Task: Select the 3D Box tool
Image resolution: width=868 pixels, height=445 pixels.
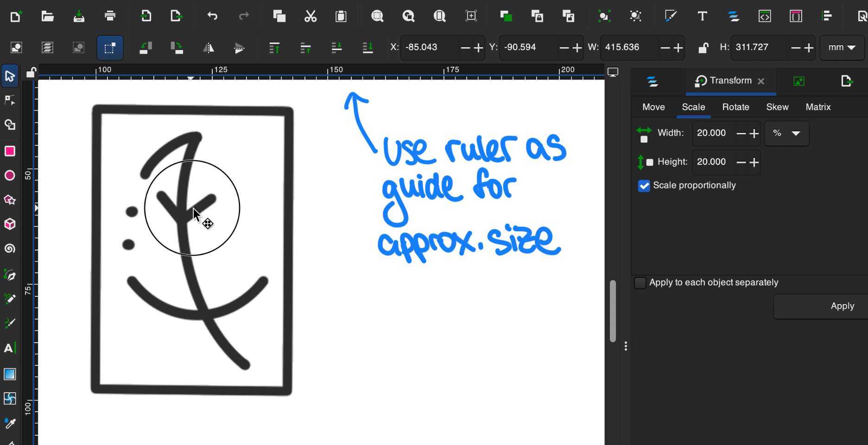Action: point(10,224)
